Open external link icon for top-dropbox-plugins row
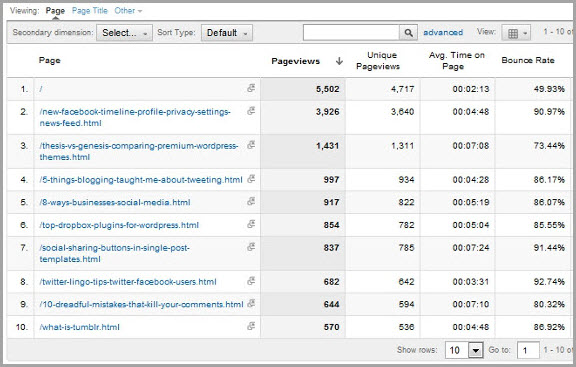The width and height of the screenshot is (576, 367). tap(251, 224)
